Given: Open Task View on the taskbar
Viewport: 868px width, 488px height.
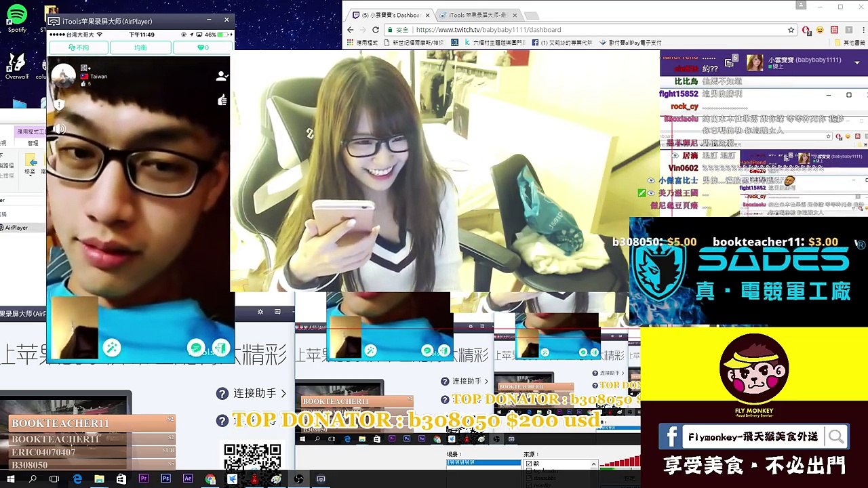Looking at the screenshot, I should tap(54, 479).
